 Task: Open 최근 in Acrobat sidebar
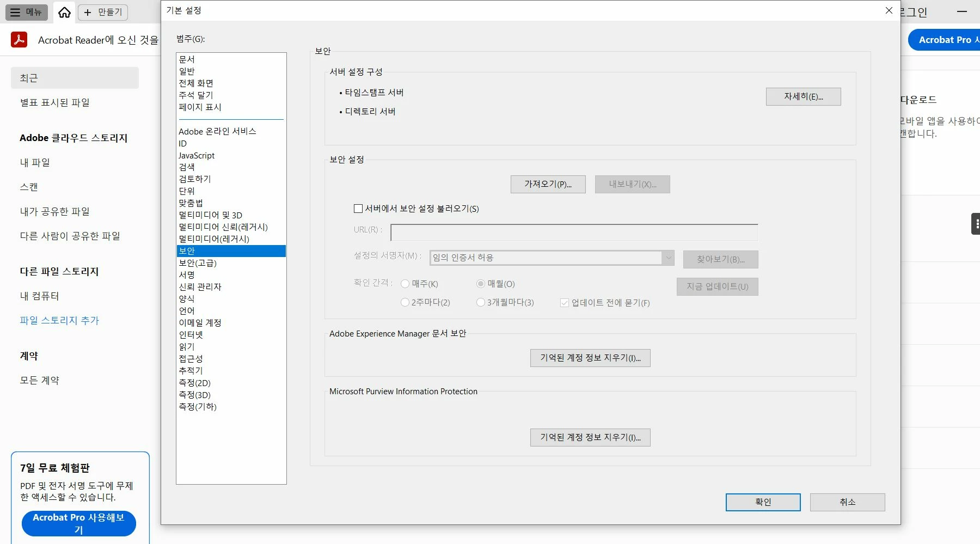tap(75, 78)
